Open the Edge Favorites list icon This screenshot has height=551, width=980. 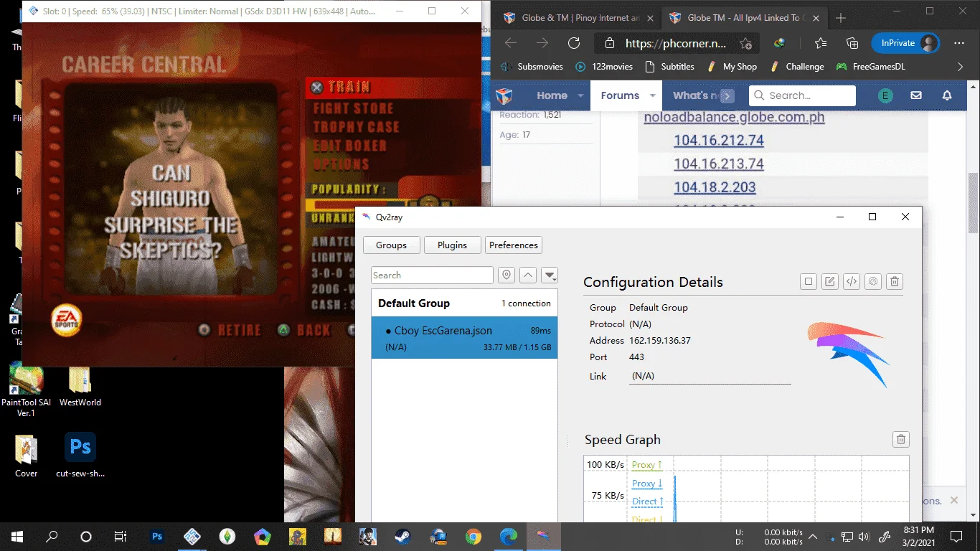point(821,43)
